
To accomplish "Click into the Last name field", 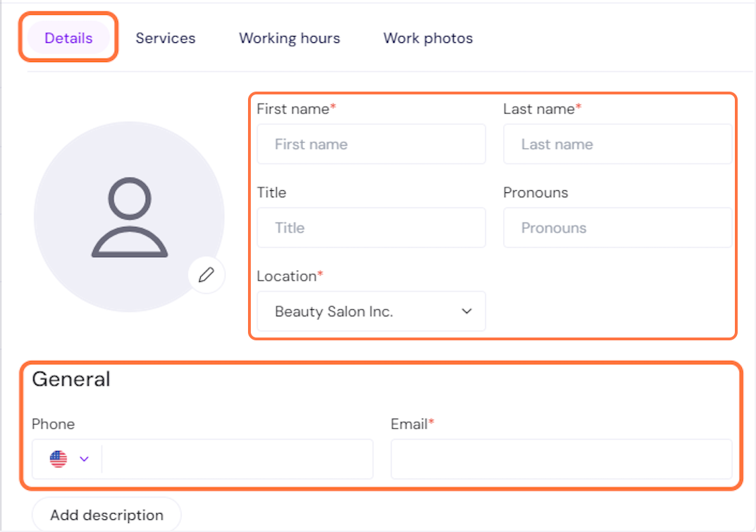I will pyautogui.click(x=617, y=144).
